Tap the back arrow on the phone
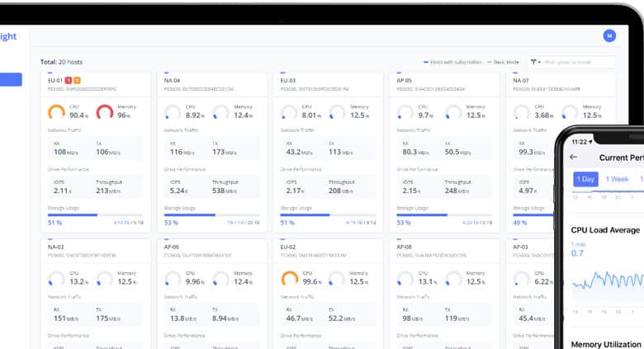 [x=574, y=157]
